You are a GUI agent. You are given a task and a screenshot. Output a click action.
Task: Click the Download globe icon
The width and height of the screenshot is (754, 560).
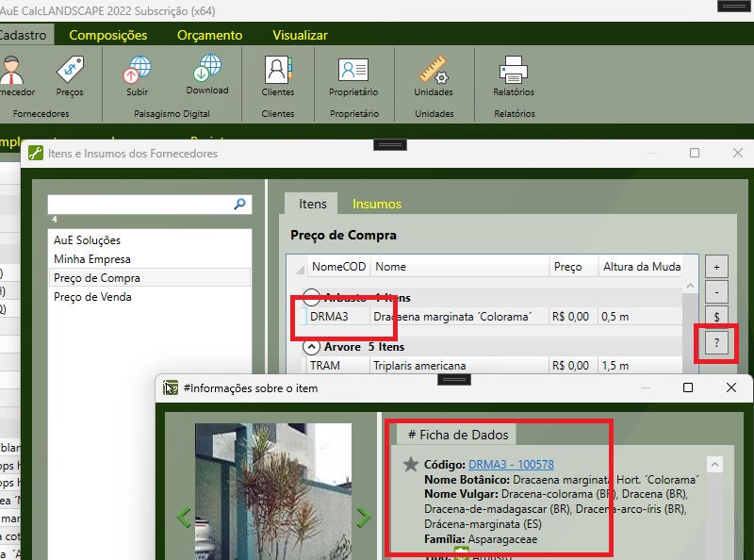[206, 70]
